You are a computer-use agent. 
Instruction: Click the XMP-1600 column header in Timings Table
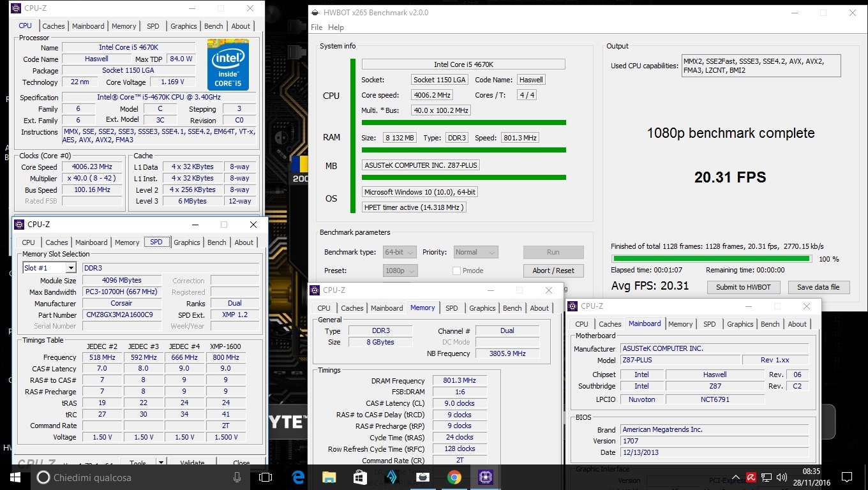tap(225, 346)
